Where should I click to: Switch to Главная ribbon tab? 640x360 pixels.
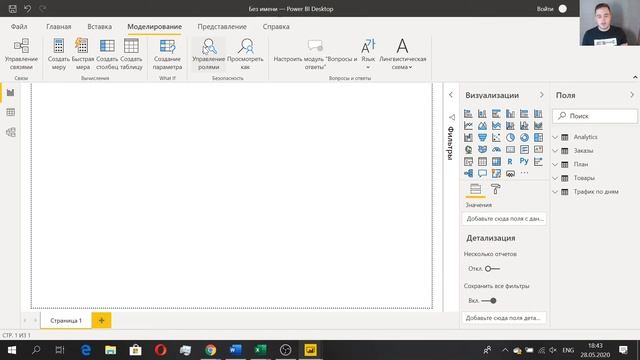(x=58, y=27)
